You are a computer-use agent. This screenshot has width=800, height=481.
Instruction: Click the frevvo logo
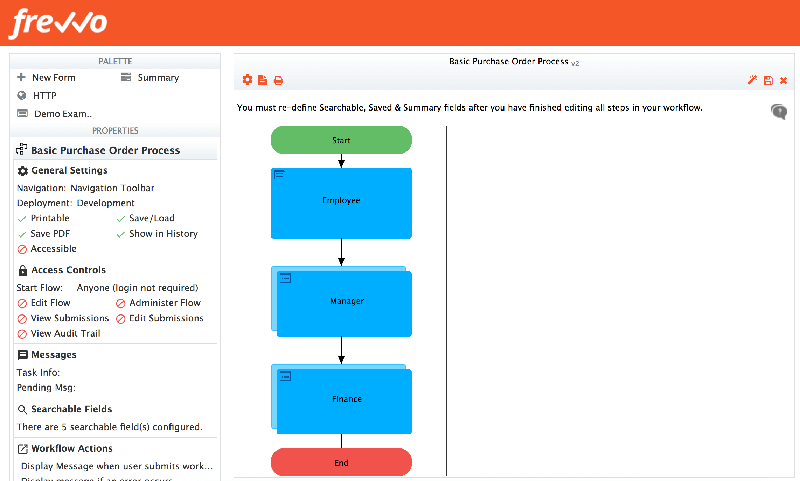point(58,23)
